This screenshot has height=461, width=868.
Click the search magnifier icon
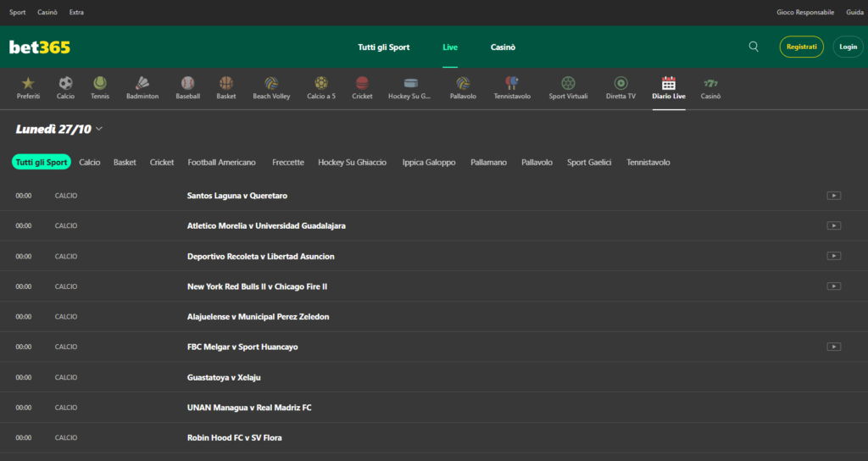(x=754, y=47)
